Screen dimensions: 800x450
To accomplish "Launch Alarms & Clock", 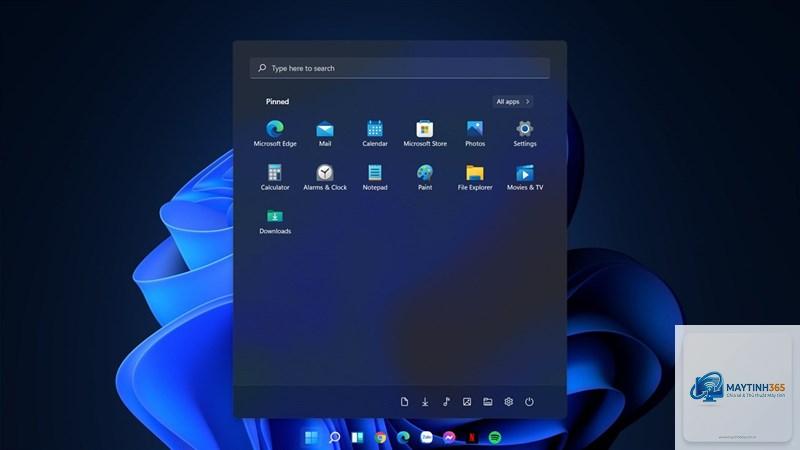I will pyautogui.click(x=325, y=177).
